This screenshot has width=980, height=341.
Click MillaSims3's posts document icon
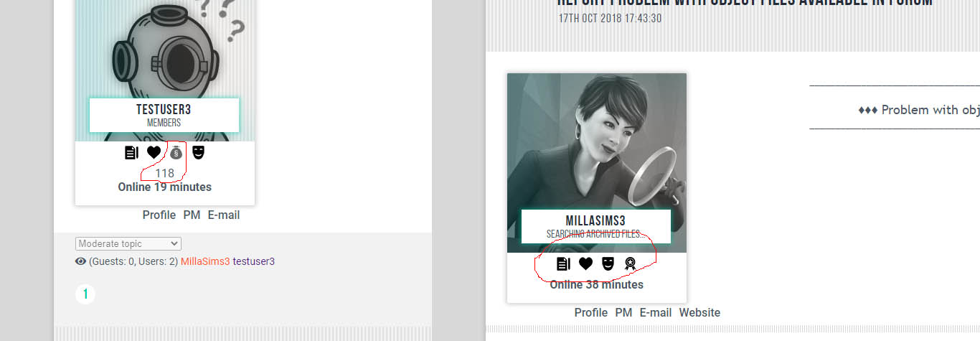(x=563, y=263)
